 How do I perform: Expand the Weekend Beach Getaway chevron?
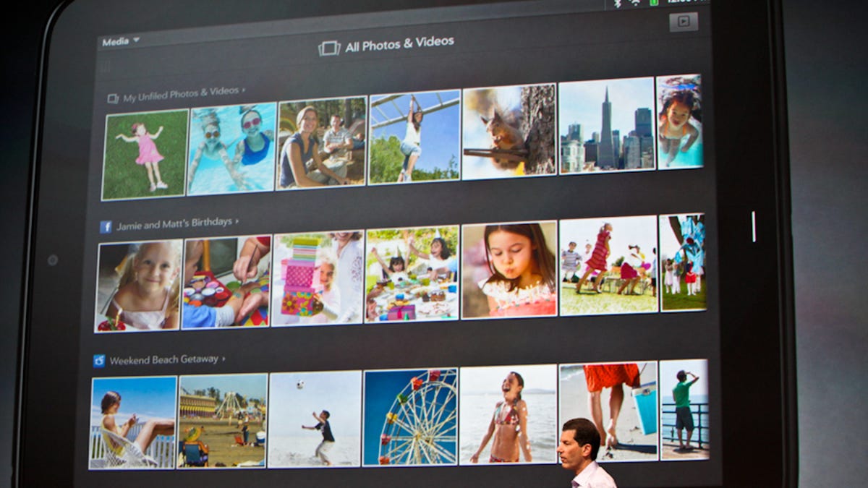click(x=223, y=359)
